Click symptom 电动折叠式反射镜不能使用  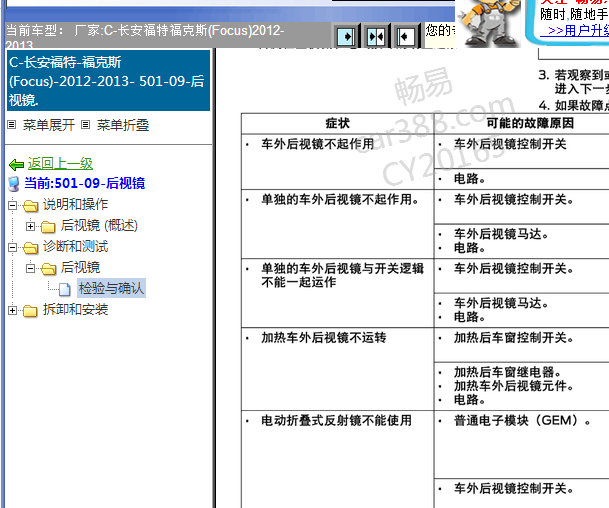coord(336,421)
